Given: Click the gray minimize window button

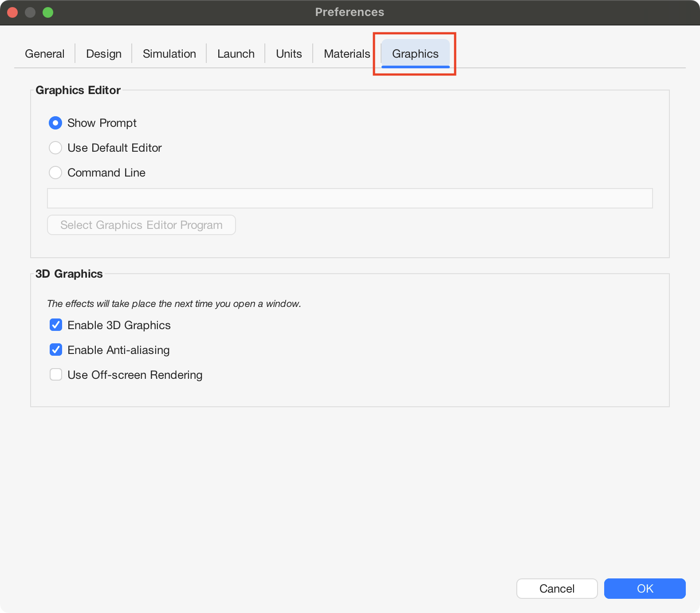Looking at the screenshot, I should (30, 12).
